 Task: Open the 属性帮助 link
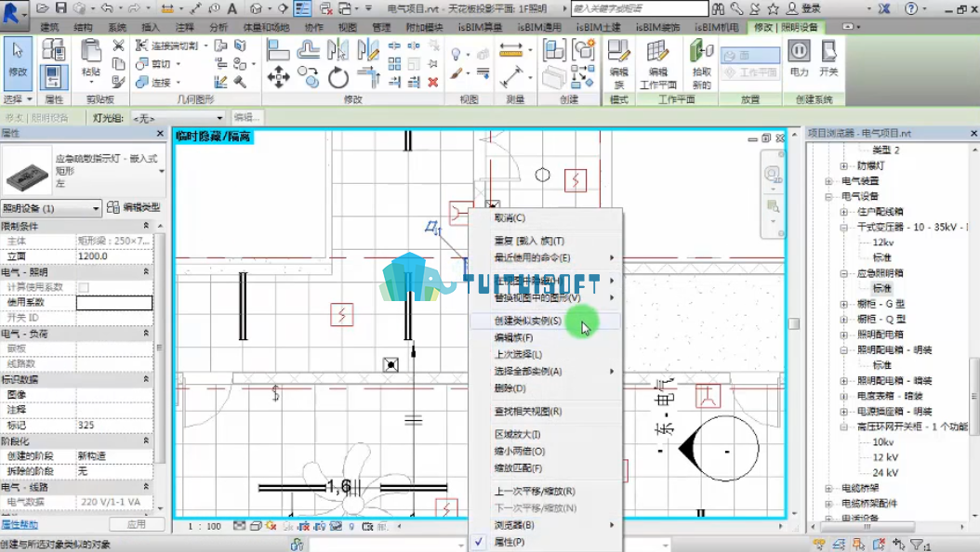pyautogui.click(x=20, y=524)
